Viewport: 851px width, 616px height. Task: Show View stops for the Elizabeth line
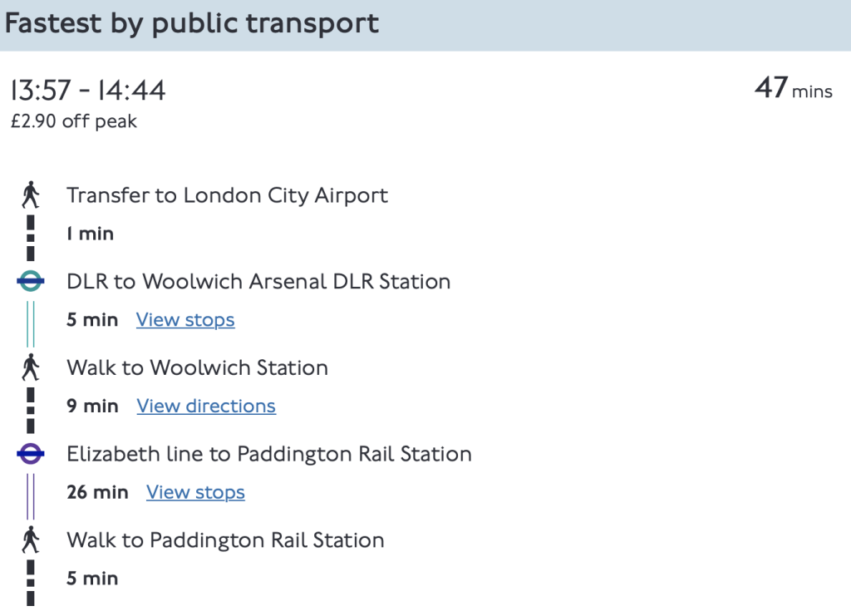click(195, 492)
